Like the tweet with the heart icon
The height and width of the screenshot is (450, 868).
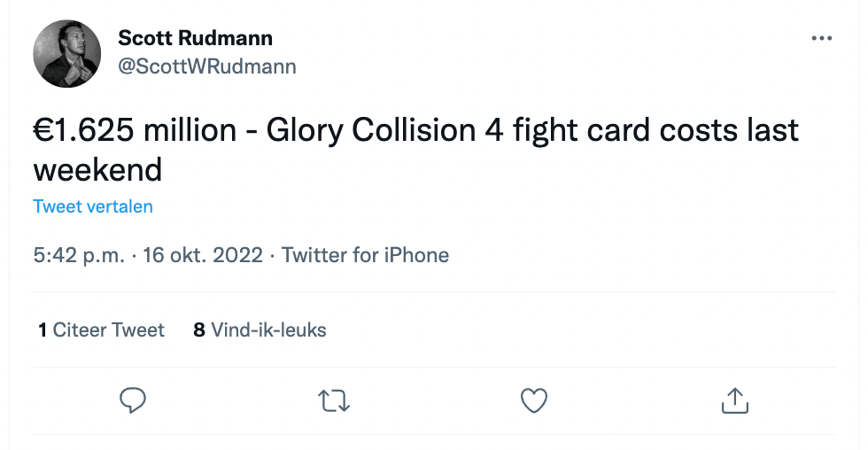click(x=533, y=401)
